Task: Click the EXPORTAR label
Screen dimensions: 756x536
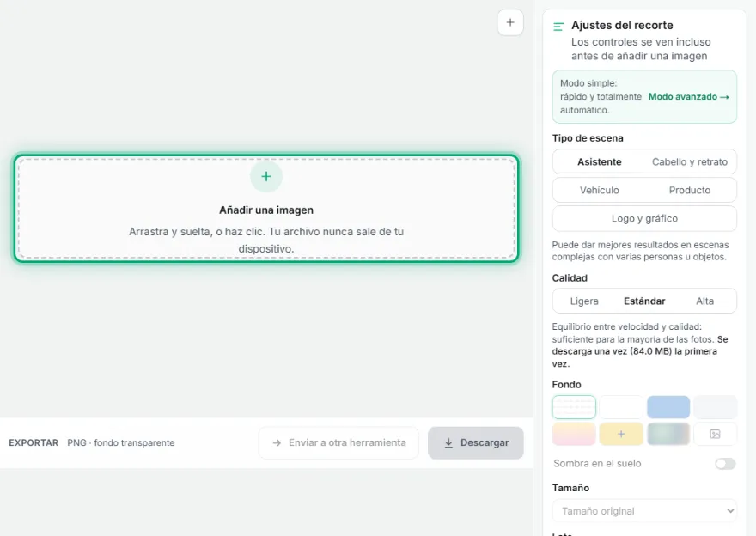Action: (34, 442)
